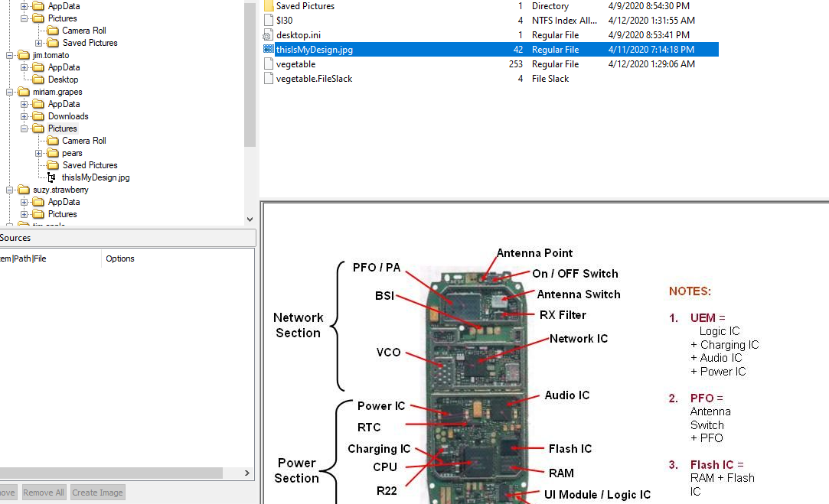Click the suzy.strawberry folder icon
This screenshot has width=829, height=504.
(x=24, y=190)
